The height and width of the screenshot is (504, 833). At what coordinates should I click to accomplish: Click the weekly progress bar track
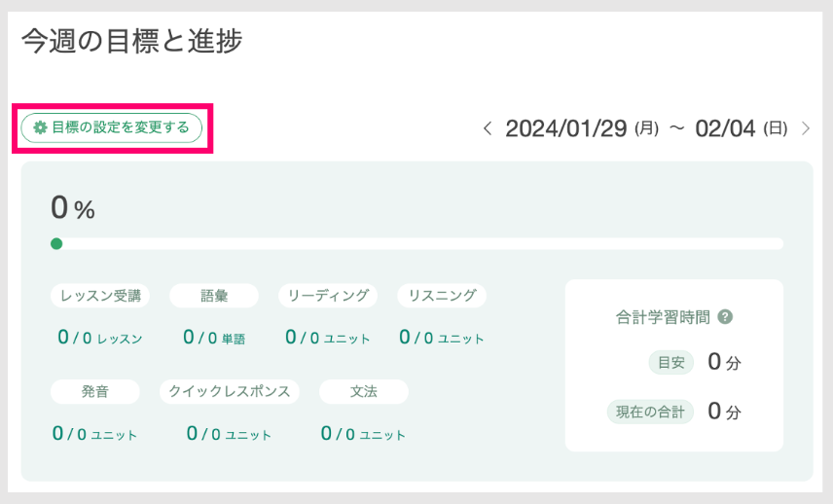tap(418, 243)
